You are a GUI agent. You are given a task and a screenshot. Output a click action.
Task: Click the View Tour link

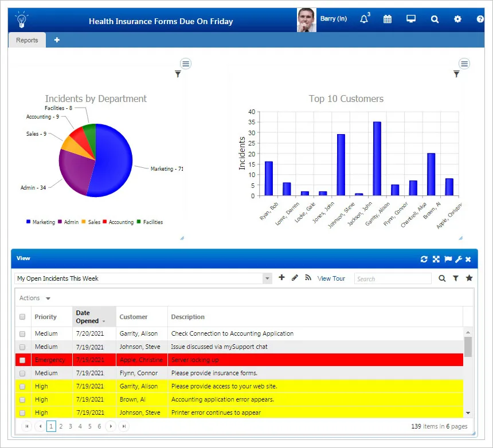(331, 278)
